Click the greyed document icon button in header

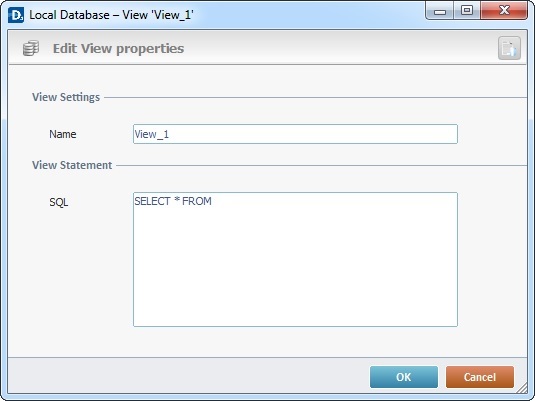[x=509, y=48]
